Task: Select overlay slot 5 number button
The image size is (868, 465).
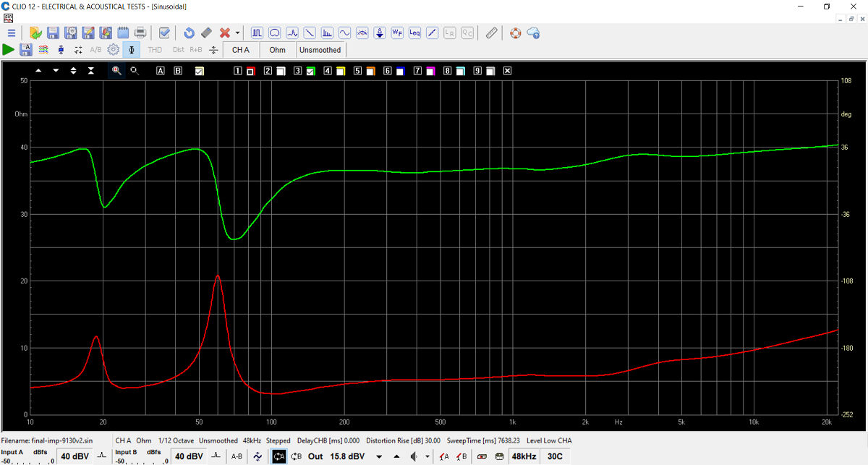Action: point(357,71)
